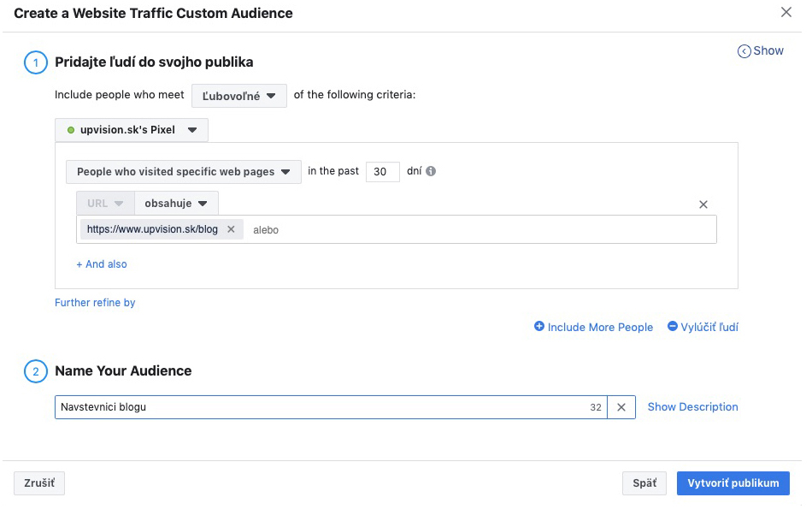812x521 pixels.
Task: Click the plus icon for Include More People
Action: (x=539, y=326)
